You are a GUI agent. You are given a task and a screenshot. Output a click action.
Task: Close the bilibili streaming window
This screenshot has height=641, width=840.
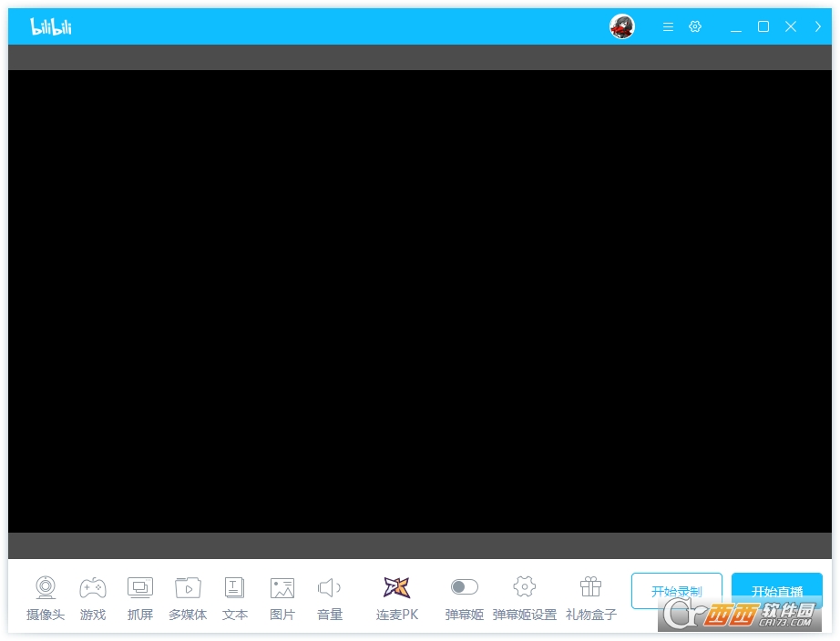coord(791,26)
